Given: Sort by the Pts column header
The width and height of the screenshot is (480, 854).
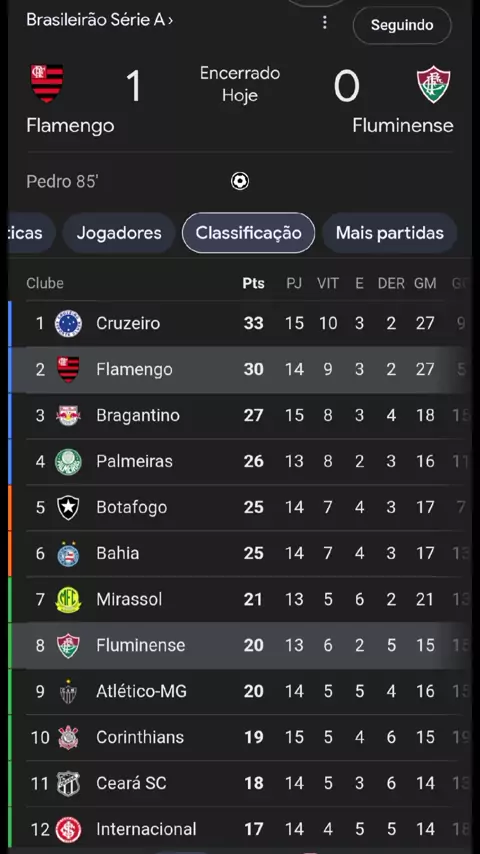Looking at the screenshot, I should pos(253,283).
